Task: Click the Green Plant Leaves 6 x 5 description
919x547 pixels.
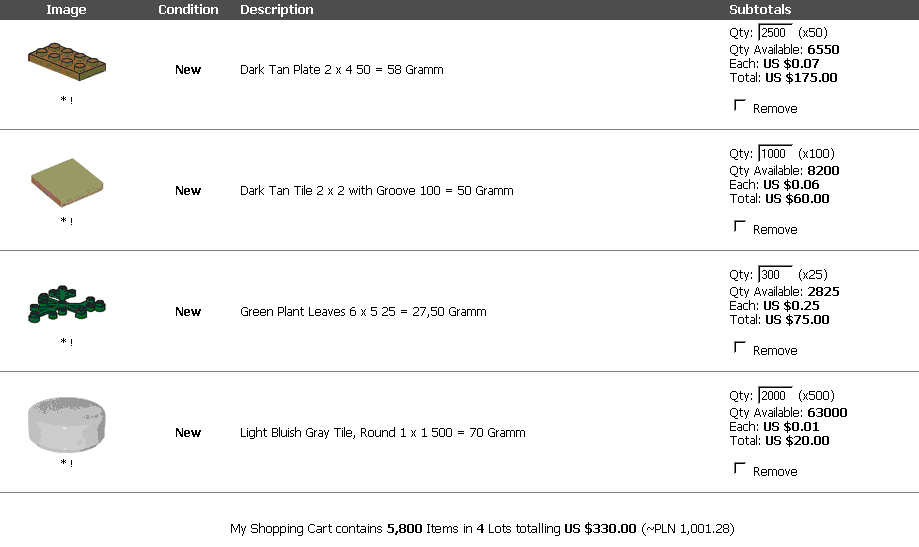Action: (363, 312)
